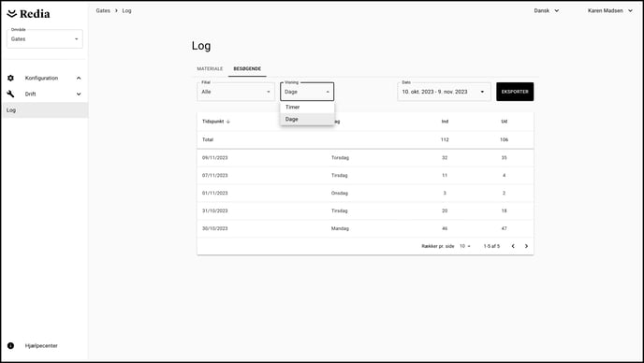Click the date 09/11/2023
The image size is (644, 363).
tap(214, 158)
